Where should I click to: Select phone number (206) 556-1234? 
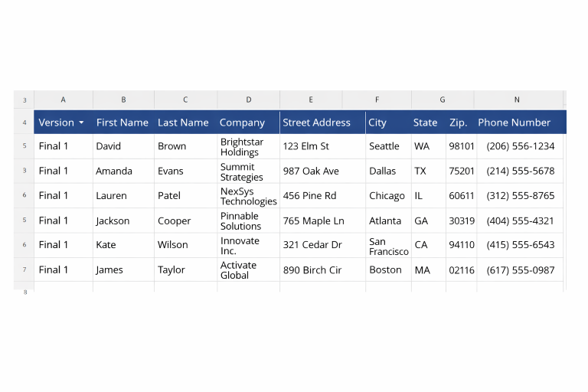[520, 146]
